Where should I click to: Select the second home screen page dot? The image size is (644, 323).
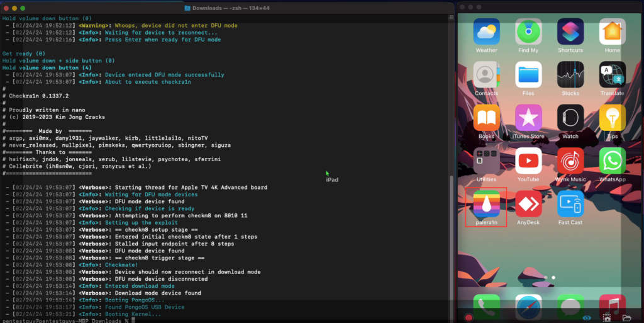coord(553,278)
